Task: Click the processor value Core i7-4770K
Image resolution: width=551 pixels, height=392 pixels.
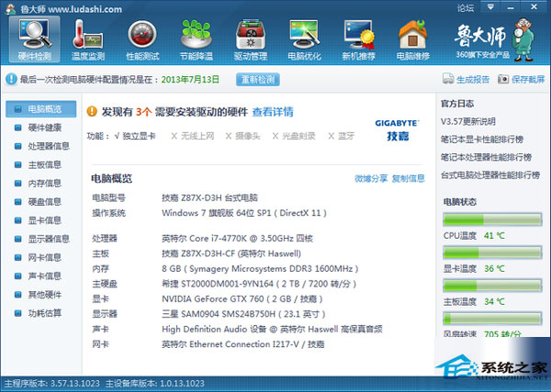Action: click(x=237, y=239)
